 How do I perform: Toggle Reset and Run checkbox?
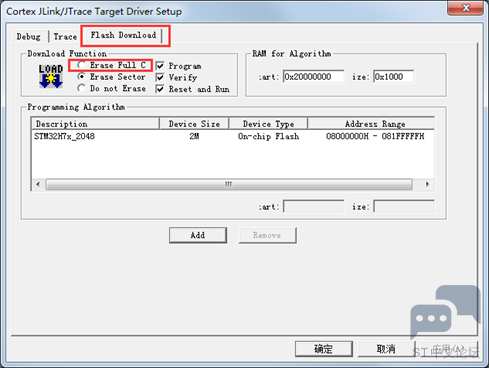tap(160, 89)
